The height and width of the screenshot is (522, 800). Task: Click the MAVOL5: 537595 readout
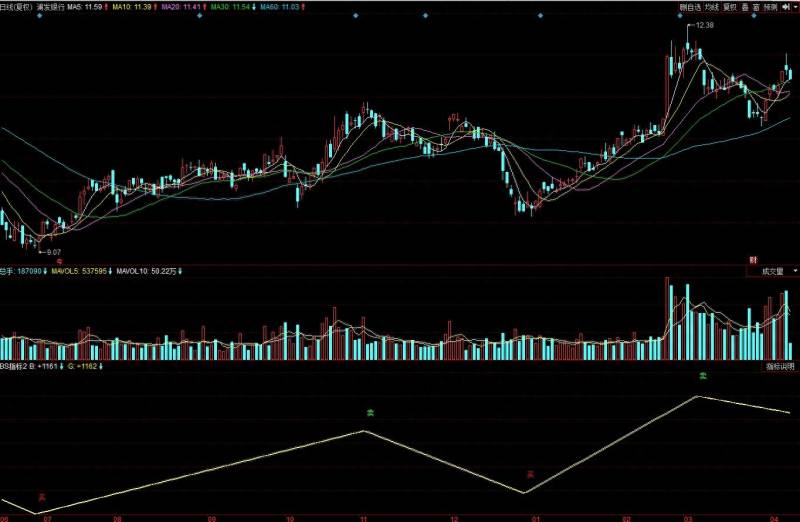pyautogui.click(x=79, y=271)
